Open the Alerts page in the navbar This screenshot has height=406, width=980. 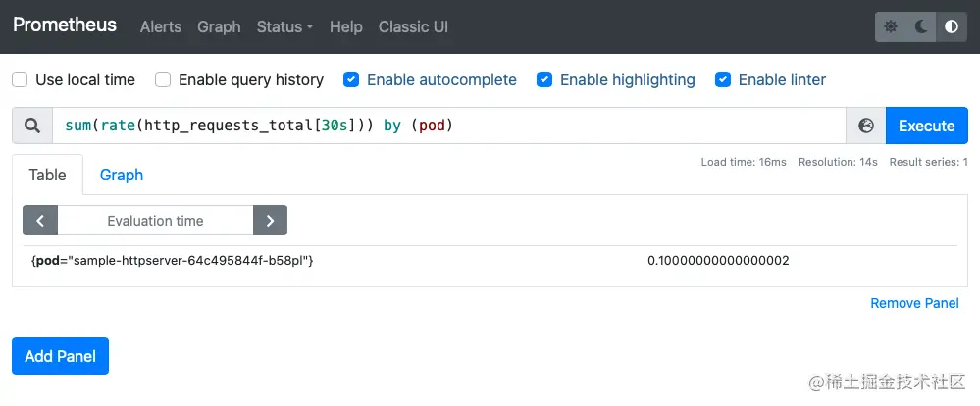[161, 27]
